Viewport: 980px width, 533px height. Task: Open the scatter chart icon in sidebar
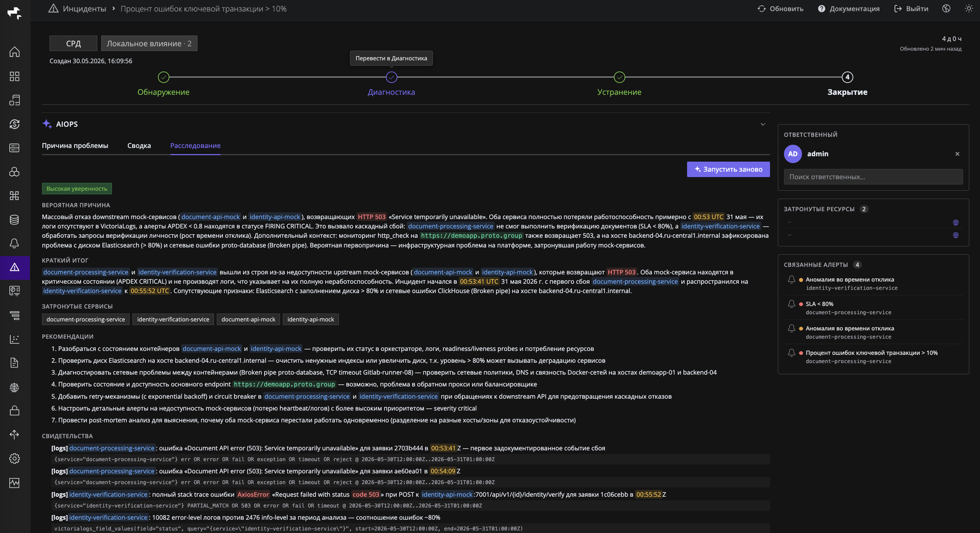pyautogui.click(x=14, y=339)
